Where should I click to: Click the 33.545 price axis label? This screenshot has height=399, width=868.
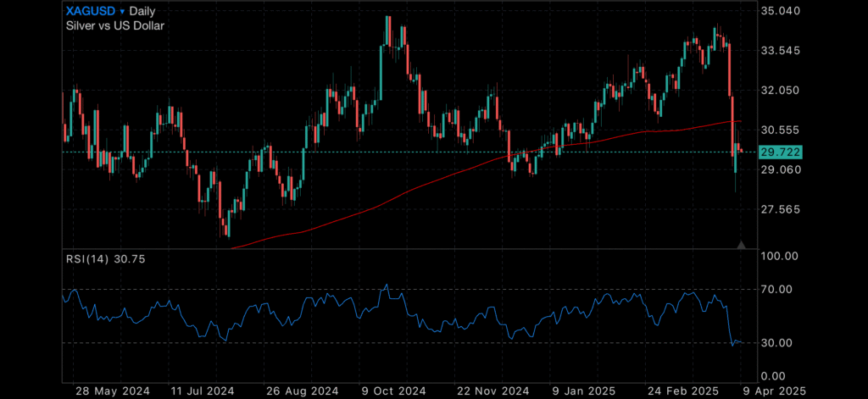(x=781, y=51)
